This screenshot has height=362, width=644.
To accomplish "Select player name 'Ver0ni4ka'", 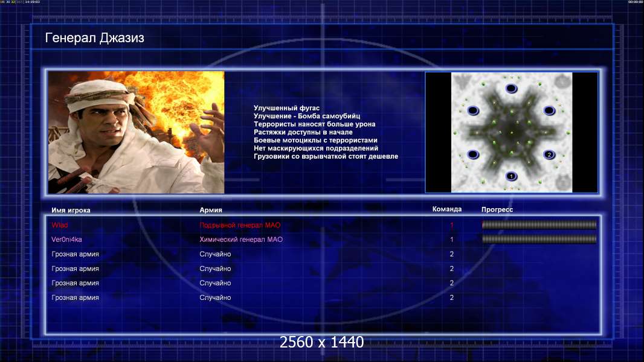I will point(66,240).
